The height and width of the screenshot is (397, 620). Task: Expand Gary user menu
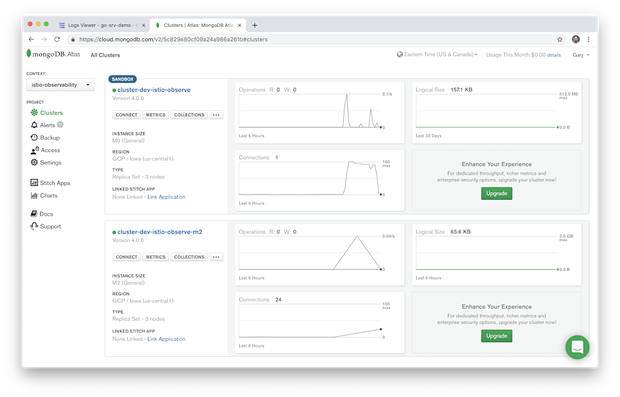pos(580,55)
